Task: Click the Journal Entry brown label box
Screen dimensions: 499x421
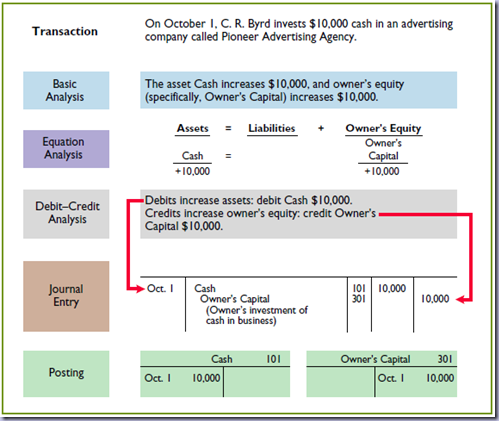Action: pyautogui.click(x=66, y=296)
